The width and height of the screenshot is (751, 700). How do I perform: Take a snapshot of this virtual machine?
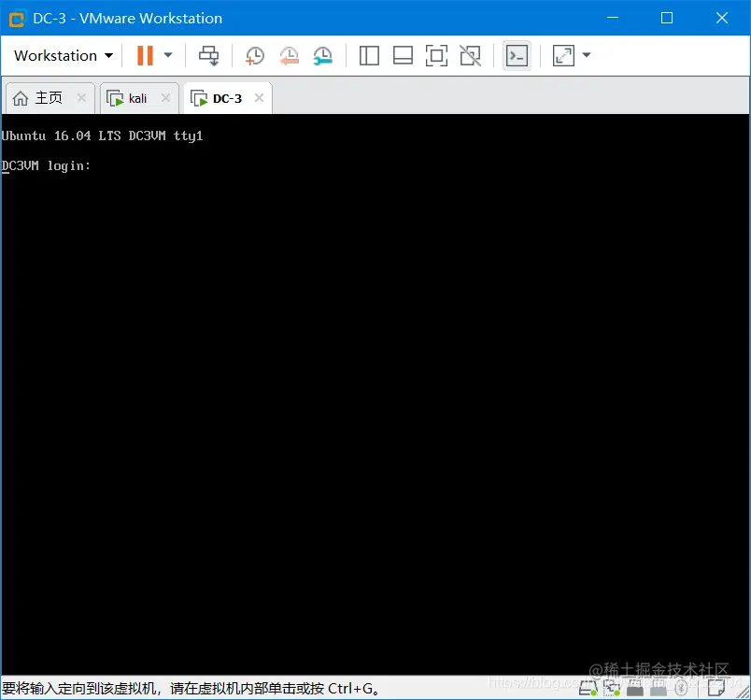pos(254,55)
